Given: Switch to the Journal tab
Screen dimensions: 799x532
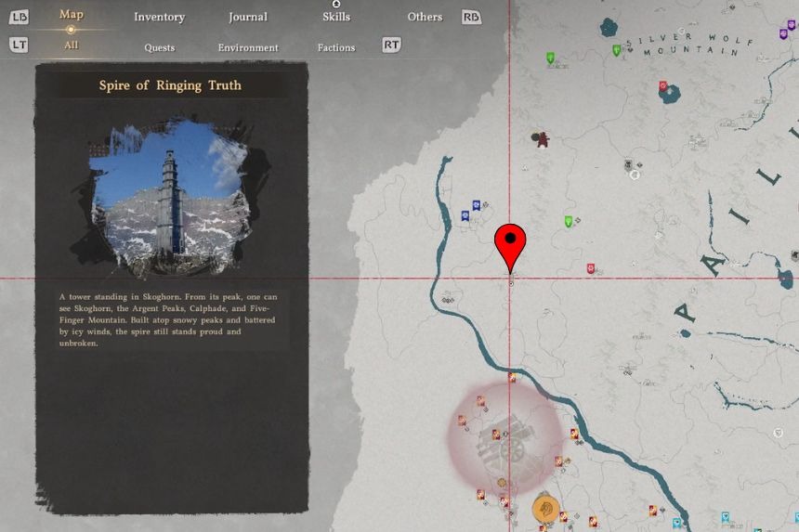Looking at the screenshot, I should (x=248, y=17).
